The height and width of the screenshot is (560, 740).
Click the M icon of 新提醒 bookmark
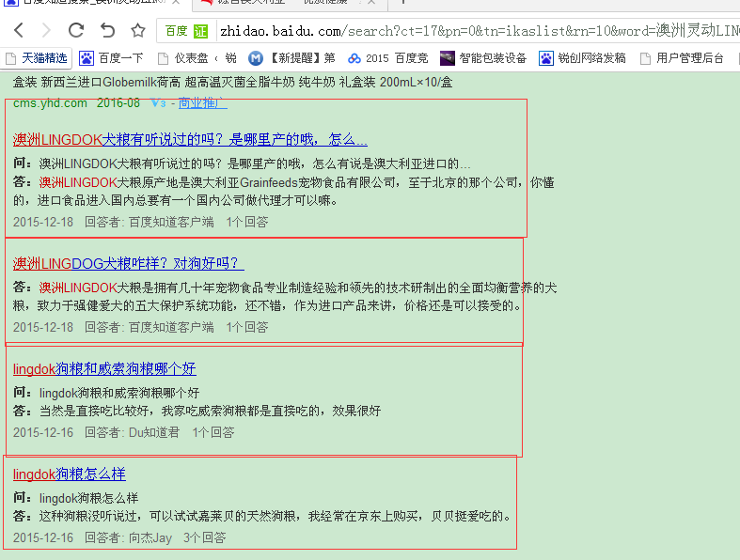(256, 58)
